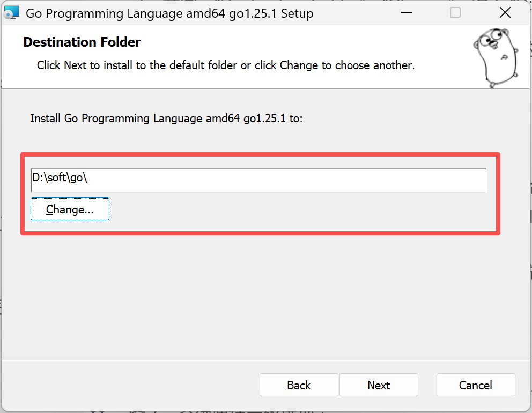Viewport: 532px width, 413px height.
Task: Click 'Install Go Programming Language amd64 go1.25.1 to:' label
Action: tap(166, 119)
